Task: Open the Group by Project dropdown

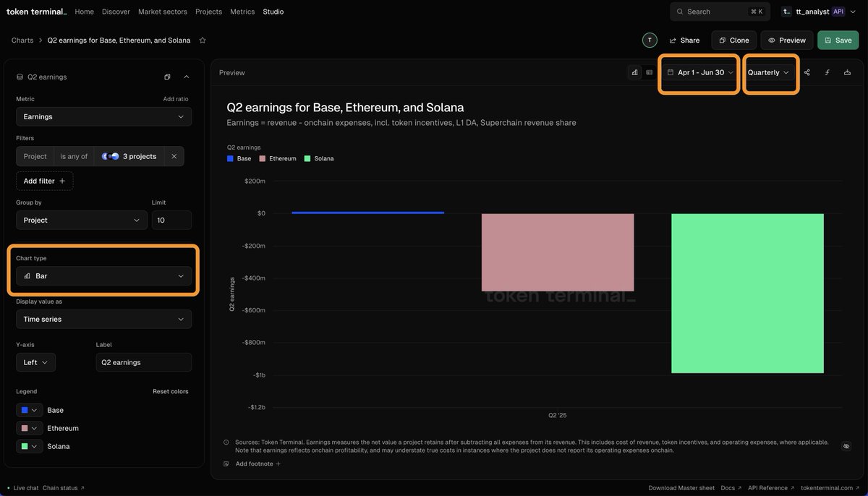Action: (x=82, y=220)
